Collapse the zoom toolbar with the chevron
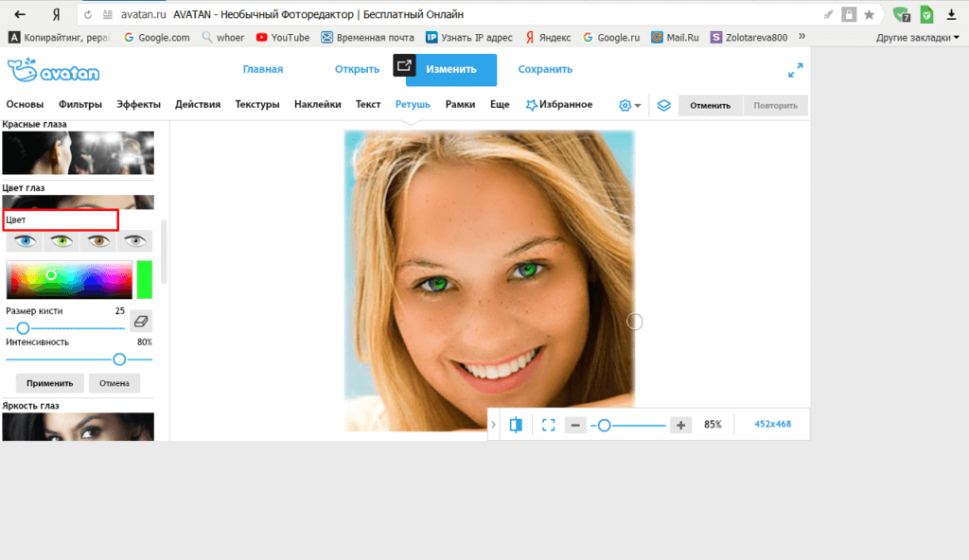 click(493, 426)
